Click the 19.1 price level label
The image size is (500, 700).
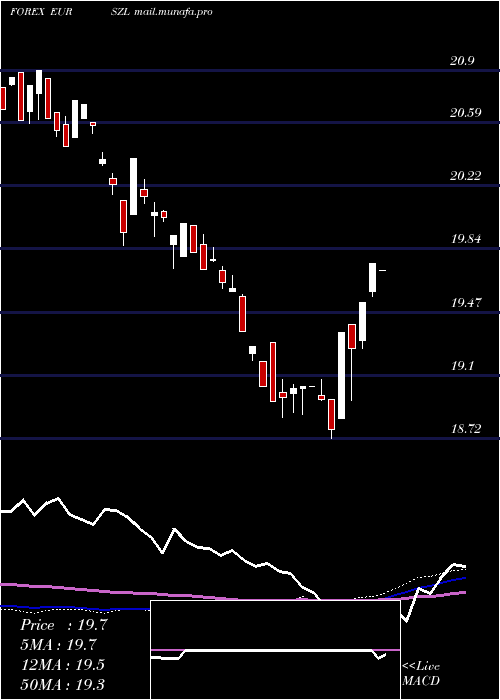point(462,366)
